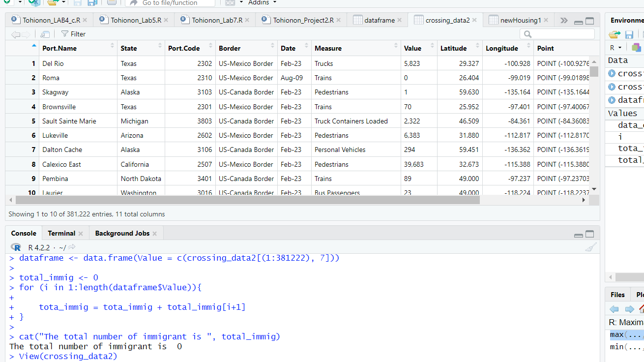Viewport: 644px width, 362px height.
Task: Close the newHousing1 tab
Action: [546, 20]
